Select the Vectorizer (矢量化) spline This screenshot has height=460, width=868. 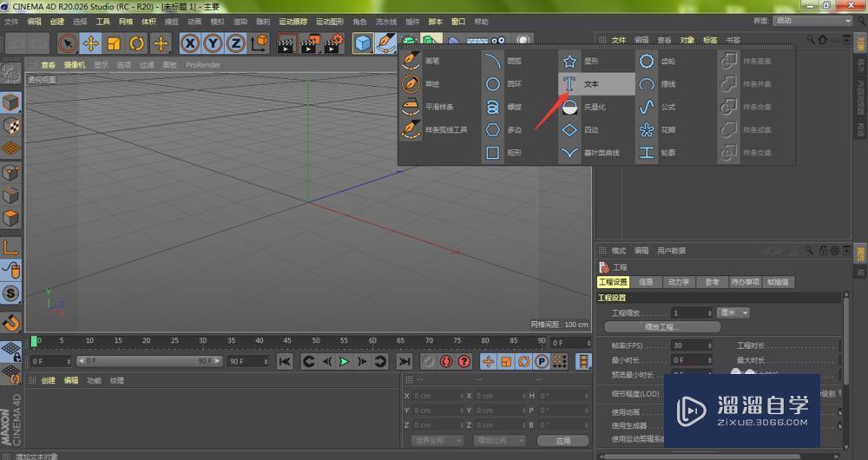(x=596, y=107)
